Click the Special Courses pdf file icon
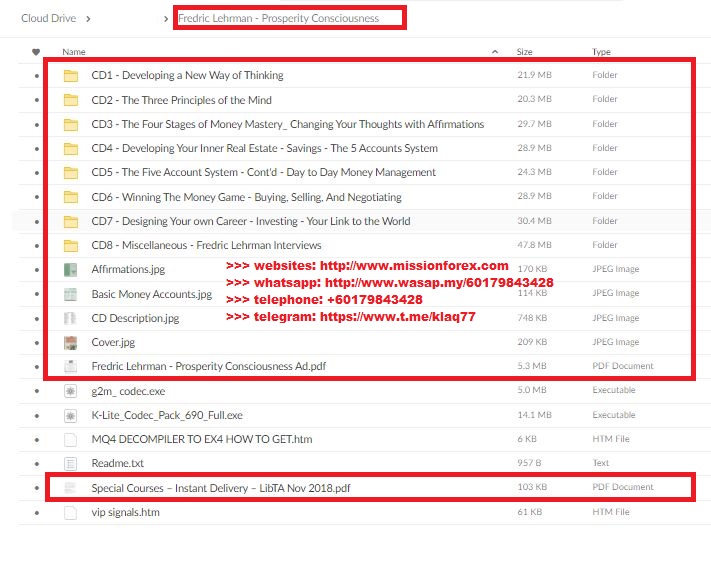Screen dimensions: 711x575 pos(70,488)
